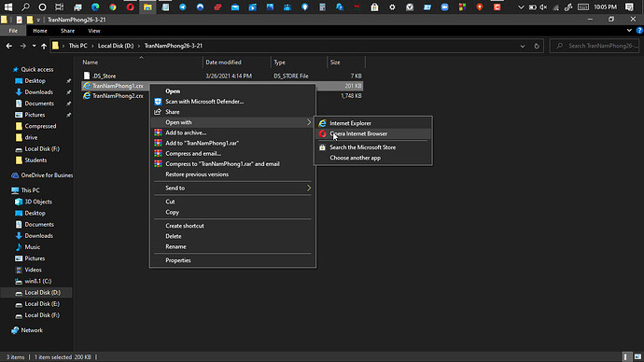Viewport: 644px width, 362px height.
Task: Choose Create shortcut
Action: tap(232, 226)
